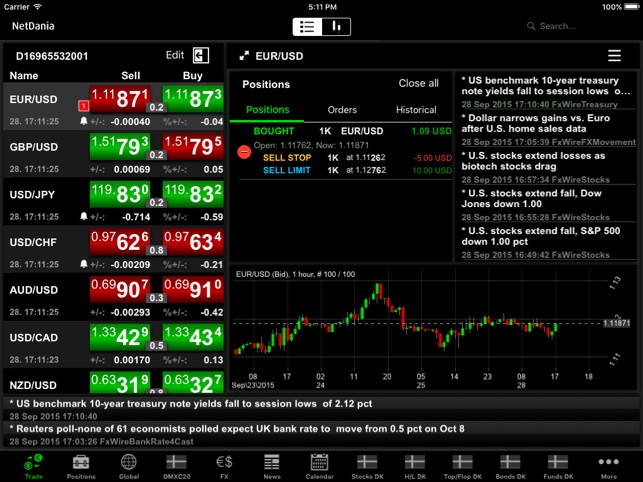Open news Dollar narrows gains vs. Euro
The image size is (643, 482).
[x=546, y=129]
